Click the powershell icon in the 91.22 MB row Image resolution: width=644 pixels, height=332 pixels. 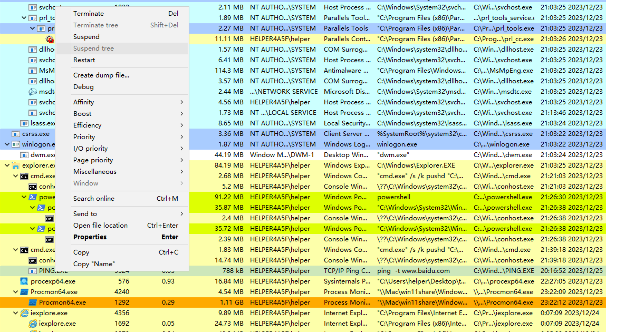click(33, 197)
